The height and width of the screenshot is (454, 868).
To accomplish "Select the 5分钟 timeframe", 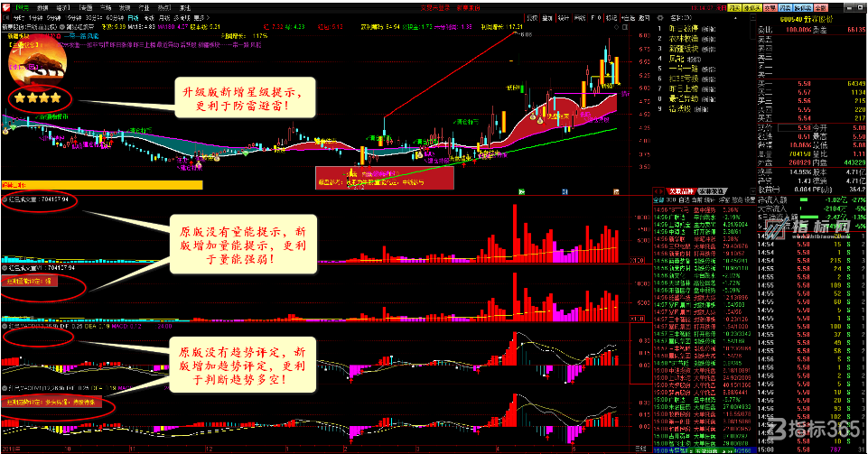I will pos(54,18).
